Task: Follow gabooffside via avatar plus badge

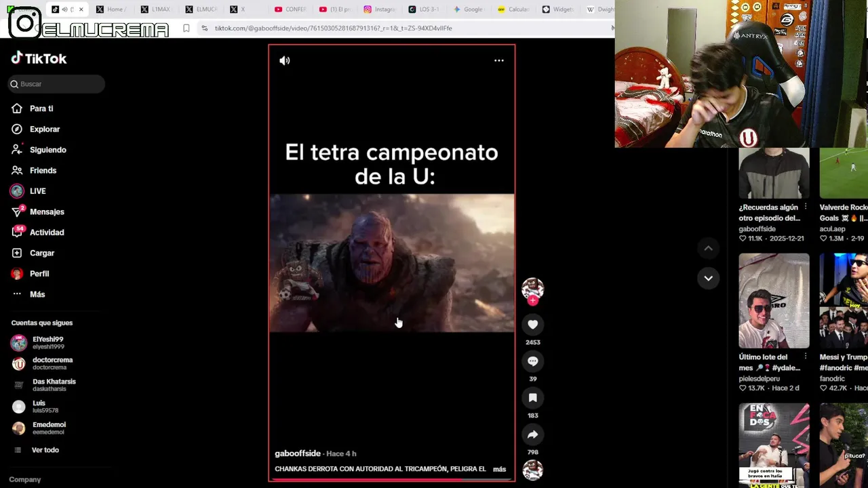Action: coord(532,300)
